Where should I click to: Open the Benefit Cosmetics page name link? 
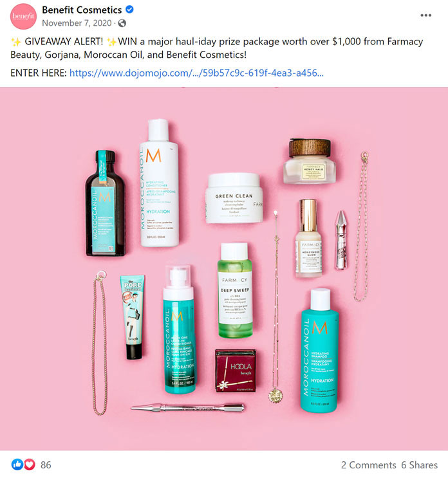82,10
